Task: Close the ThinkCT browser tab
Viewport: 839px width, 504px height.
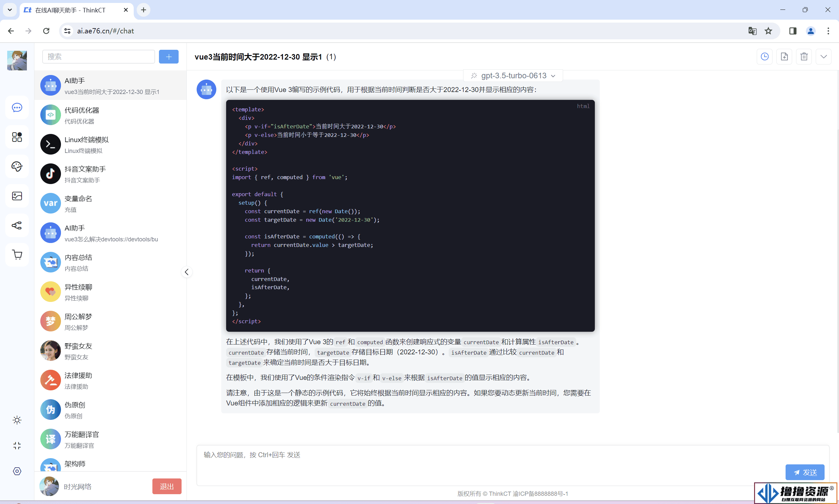Action: pyautogui.click(x=126, y=10)
